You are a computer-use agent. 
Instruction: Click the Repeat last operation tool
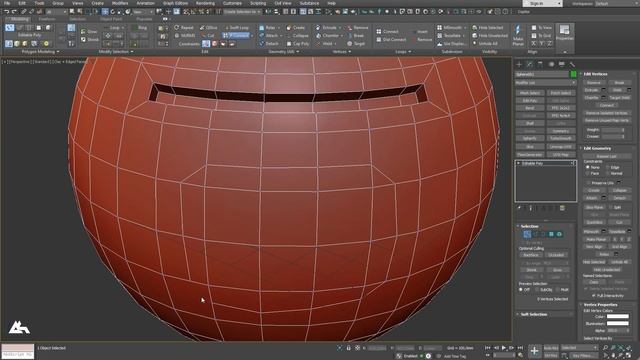(x=184, y=28)
